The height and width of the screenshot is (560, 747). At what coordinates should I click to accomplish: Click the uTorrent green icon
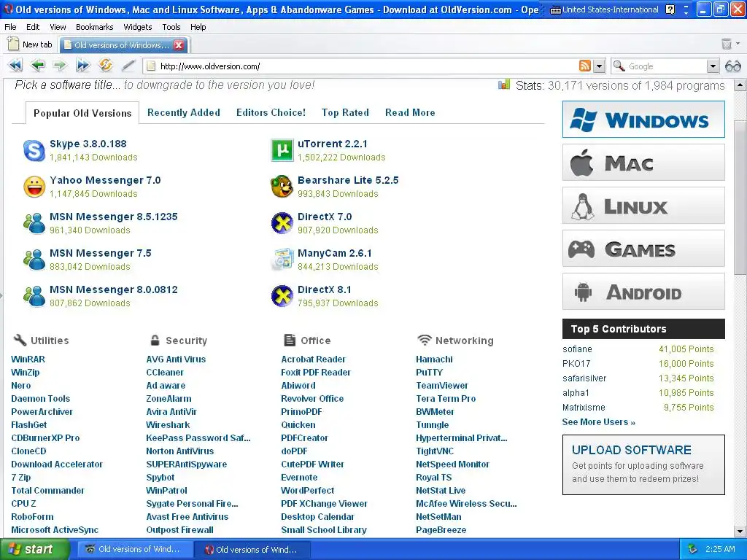click(282, 150)
